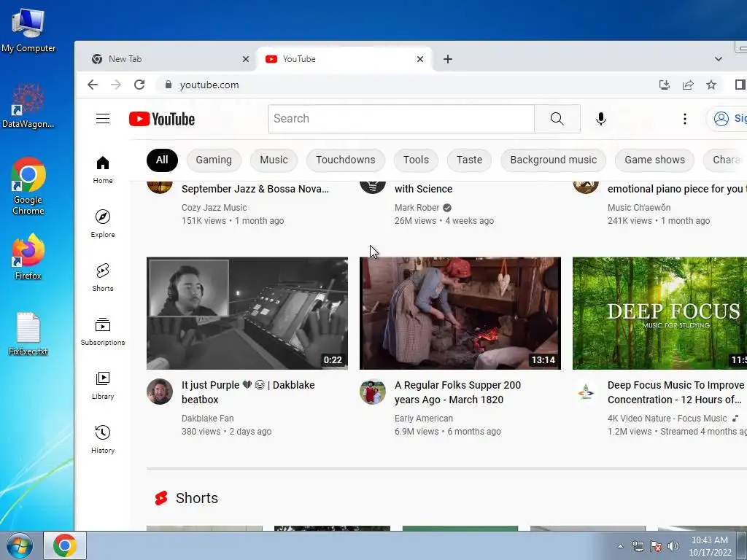This screenshot has height=560, width=747.
Task: Open Shorts in the sidebar
Action: (x=103, y=278)
